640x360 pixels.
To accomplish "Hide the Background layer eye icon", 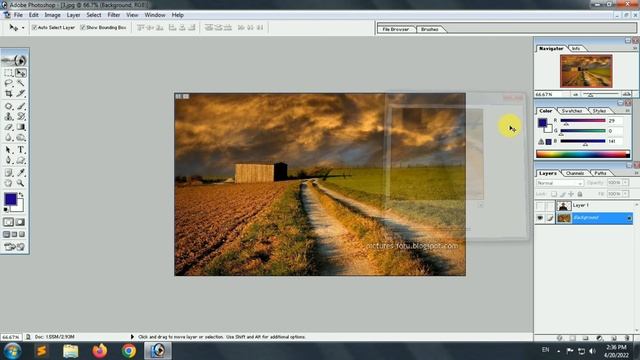I will point(540,218).
